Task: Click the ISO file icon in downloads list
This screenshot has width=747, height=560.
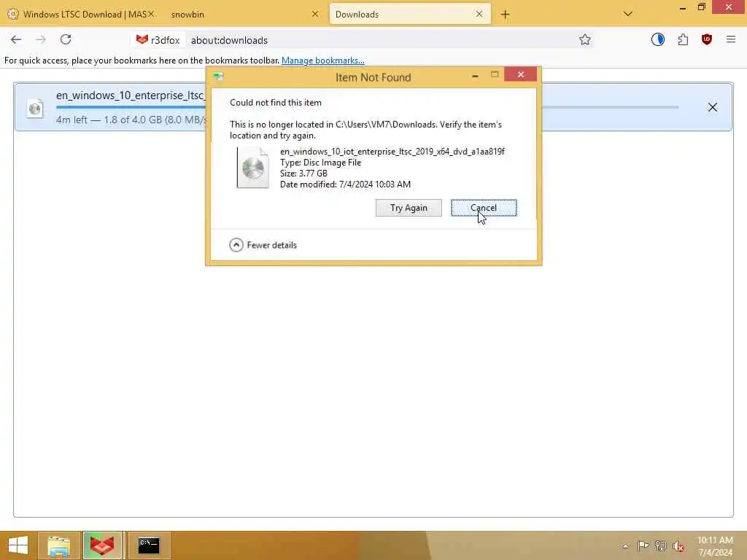Action: pyautogui.click(x=35, y=109)
